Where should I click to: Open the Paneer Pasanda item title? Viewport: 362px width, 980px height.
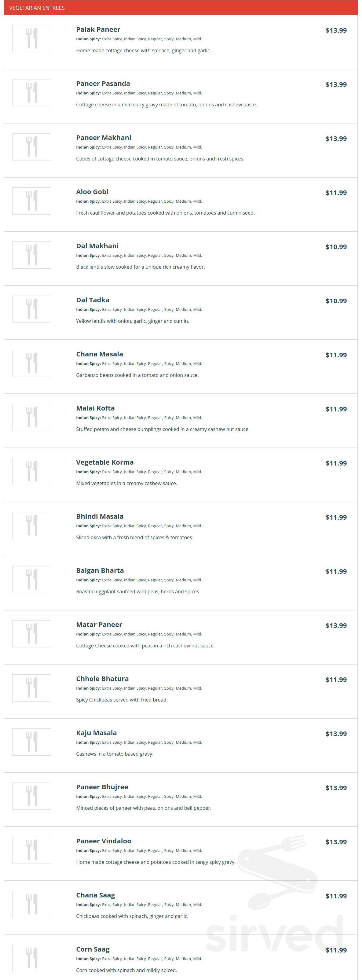pyautogui.click(x=103, y=84)
